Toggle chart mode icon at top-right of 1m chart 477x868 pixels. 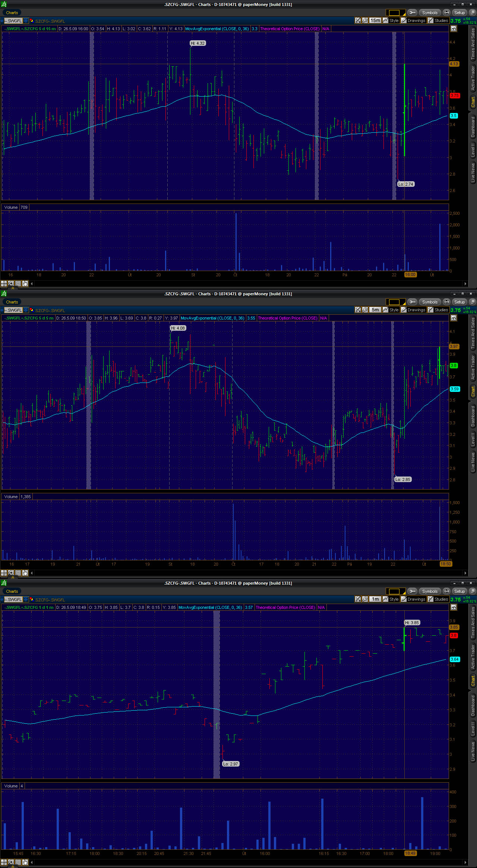click(454, 607)
